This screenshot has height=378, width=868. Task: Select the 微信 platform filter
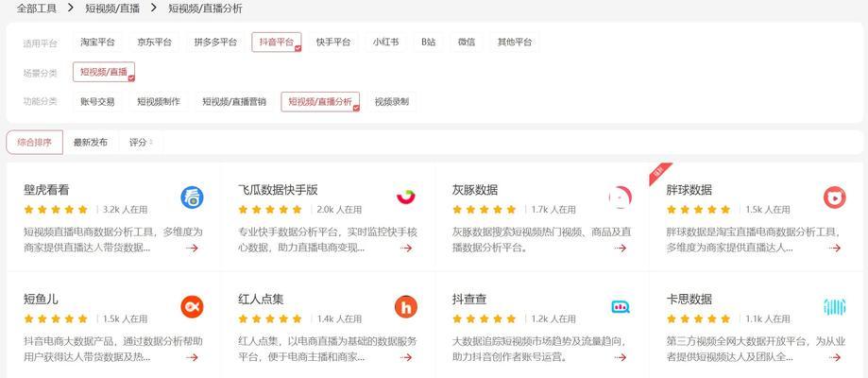(467, 43)
